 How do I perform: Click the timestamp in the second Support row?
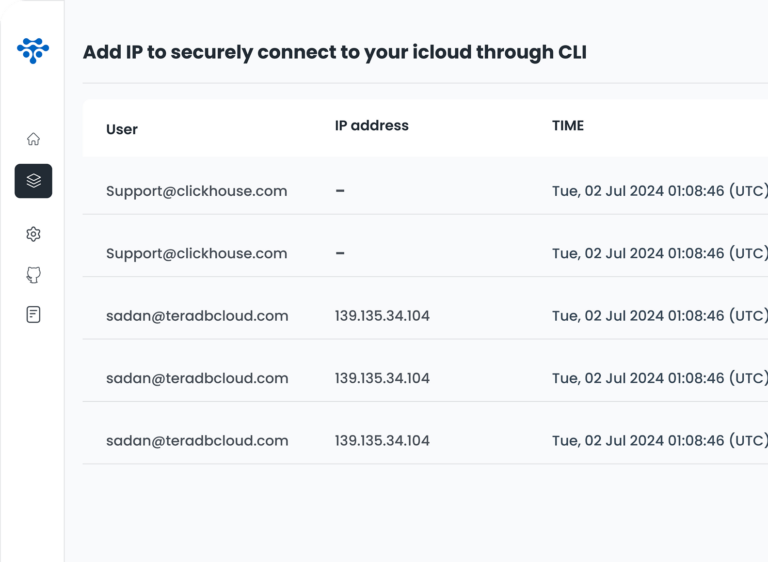tap(659, 253)
